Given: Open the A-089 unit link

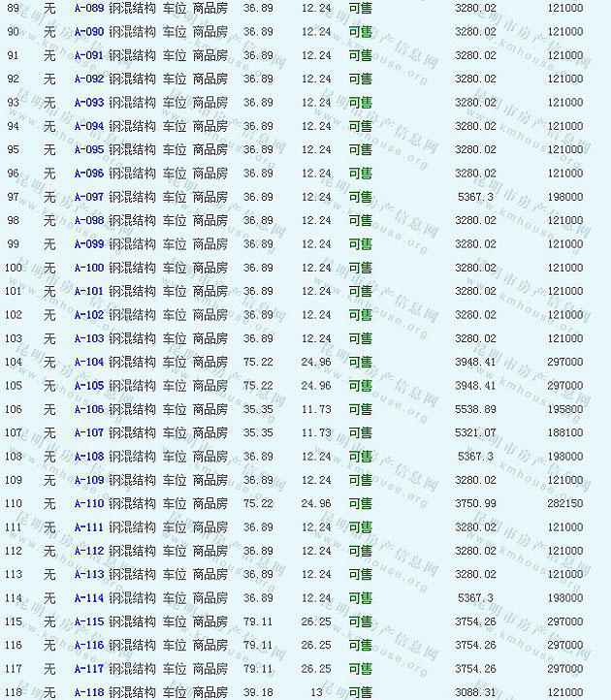Looking at the screenshot, I should (x=88, y=8).
